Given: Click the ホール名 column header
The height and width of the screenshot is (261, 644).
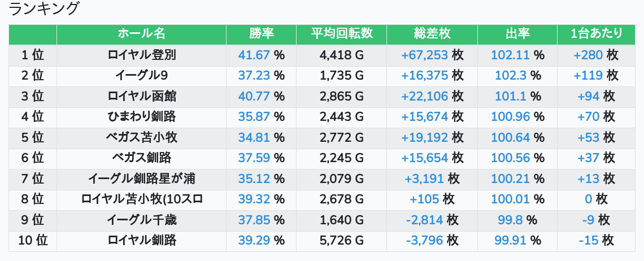Looking at the screenshot, I should (141, 34).
